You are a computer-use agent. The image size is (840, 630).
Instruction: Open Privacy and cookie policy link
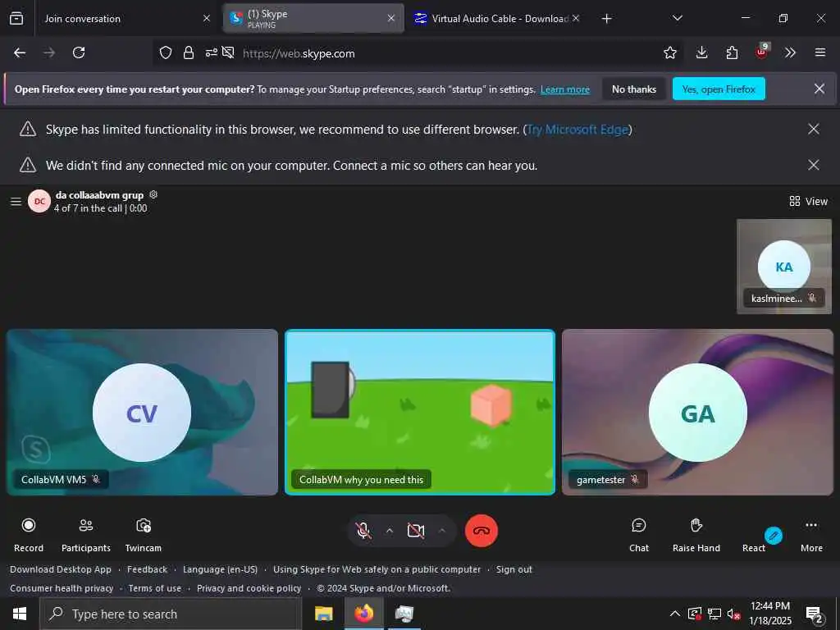pos(249,588)
